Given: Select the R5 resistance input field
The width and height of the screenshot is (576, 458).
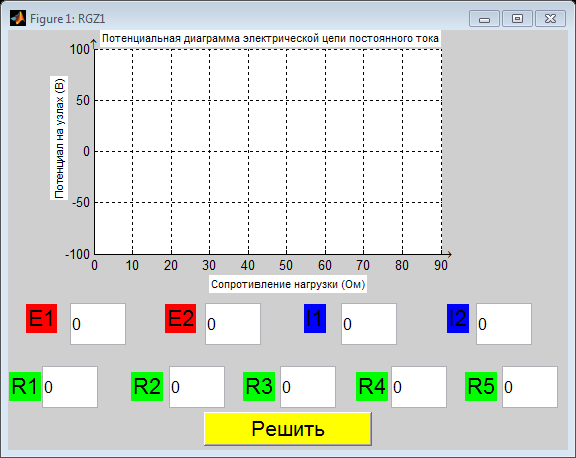Looking at the screenshot, I should point(530,387).
